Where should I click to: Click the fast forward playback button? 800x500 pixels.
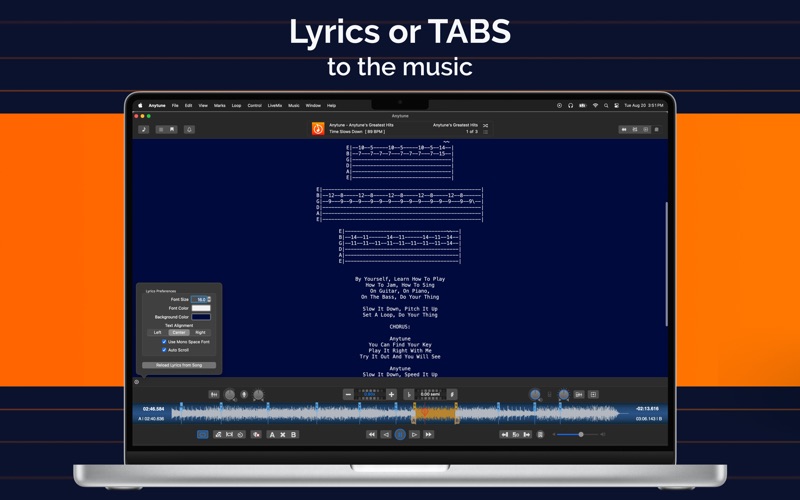[429, 435]
